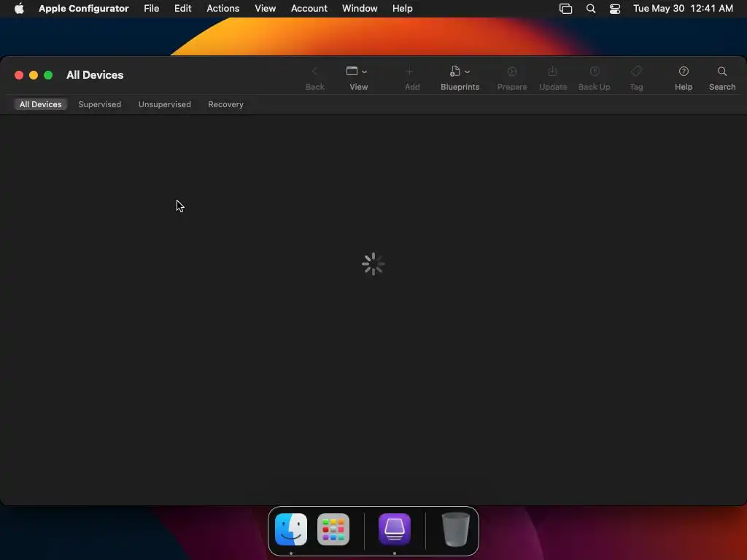Open Launchpad from the Dock

333,529
